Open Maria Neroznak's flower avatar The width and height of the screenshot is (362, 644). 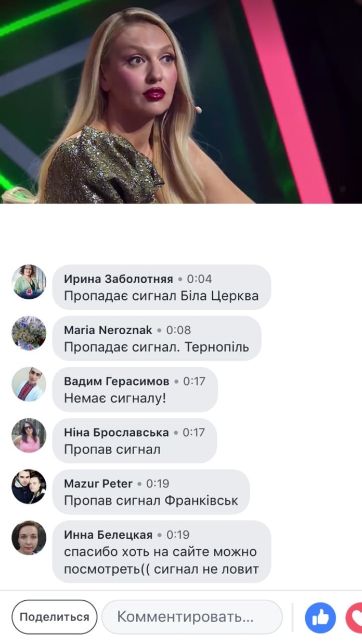point(29,333)
